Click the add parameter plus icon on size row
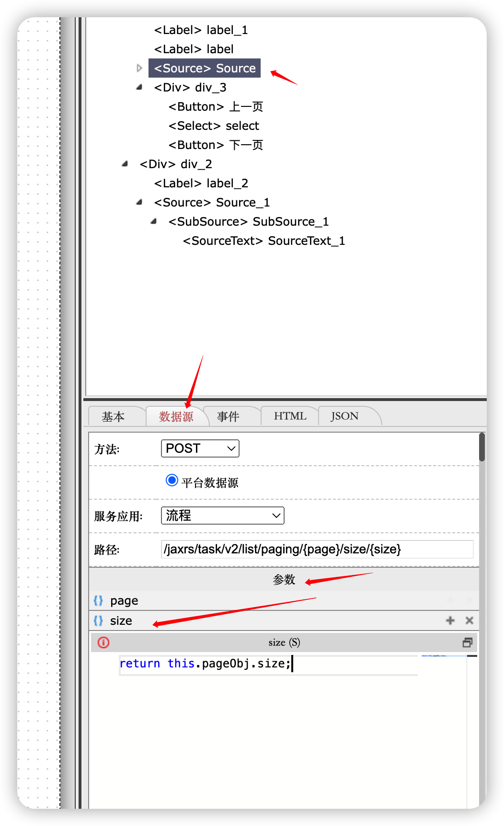This screenshot has height=826, width=504. pyautogui.click(x=450, y=620)
